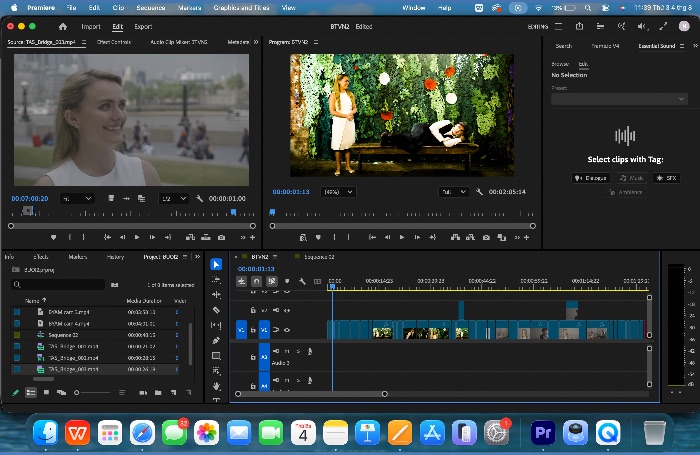Open the Import tab in header
The height and width of the screenshot is (455, 700).
coord(91,27)
